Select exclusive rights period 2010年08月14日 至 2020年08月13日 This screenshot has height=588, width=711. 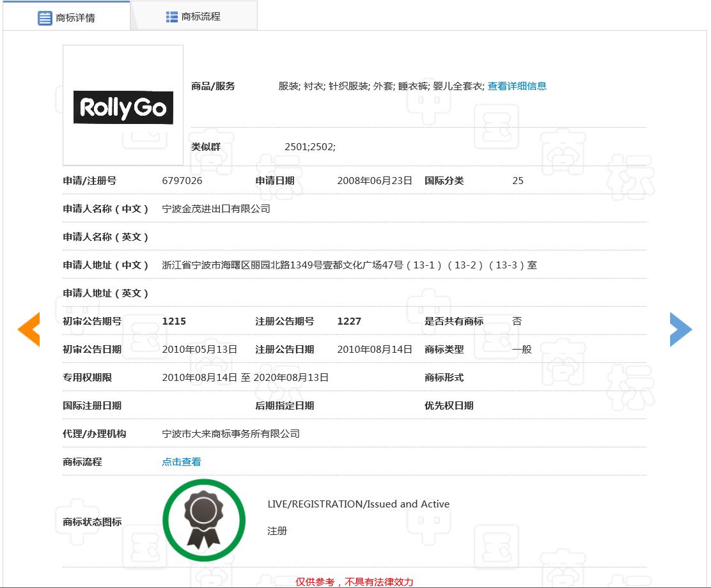tap(246, 378)
